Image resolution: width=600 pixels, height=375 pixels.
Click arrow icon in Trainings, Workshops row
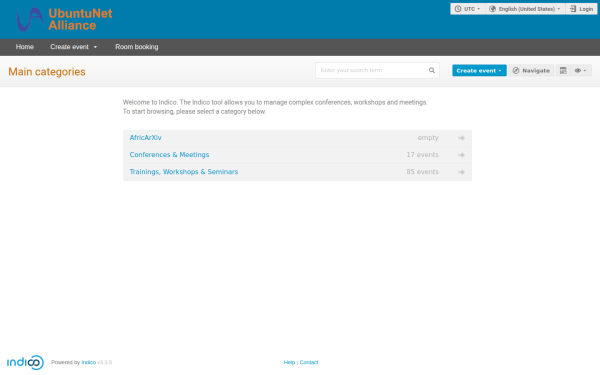461,172
